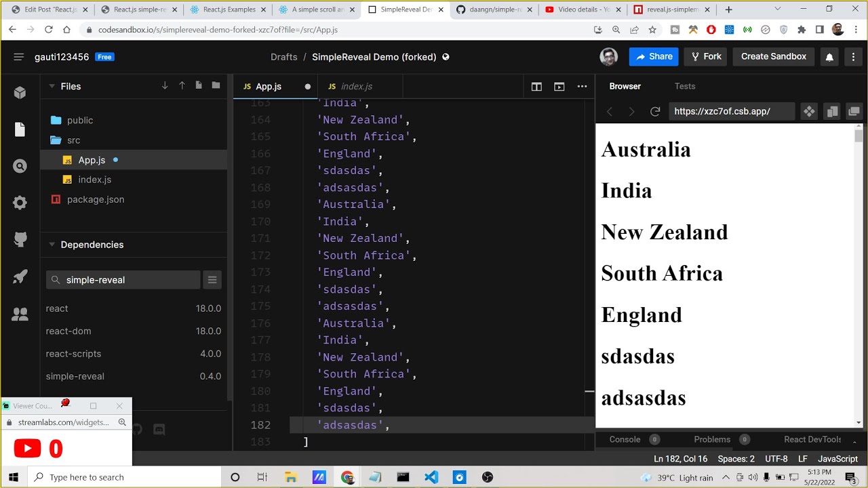The height and width of the screenshot is (488, 868).
Task: Refresh the browser preview
Action: [655, 111]
